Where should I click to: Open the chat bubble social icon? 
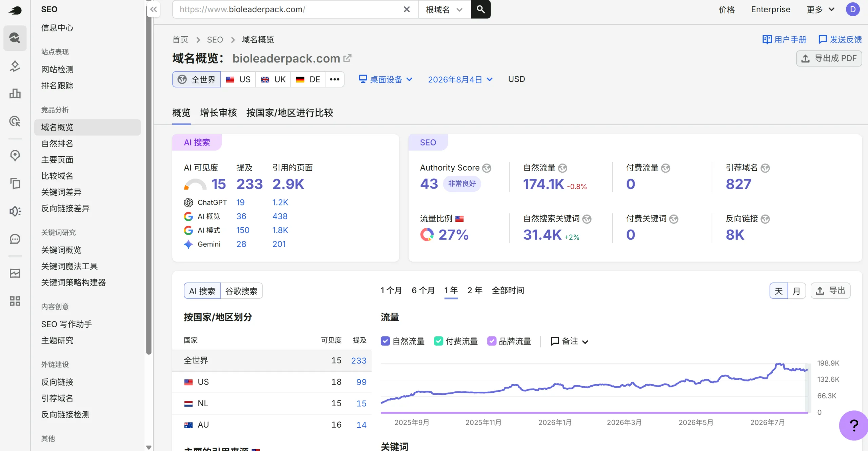click(15, 239)
